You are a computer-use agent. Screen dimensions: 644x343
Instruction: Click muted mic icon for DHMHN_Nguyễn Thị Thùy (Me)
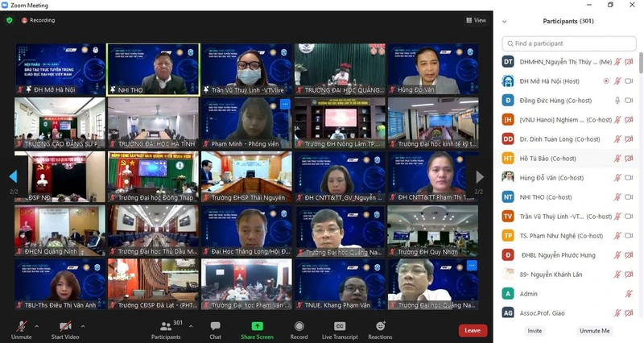(x=617, y=62)
